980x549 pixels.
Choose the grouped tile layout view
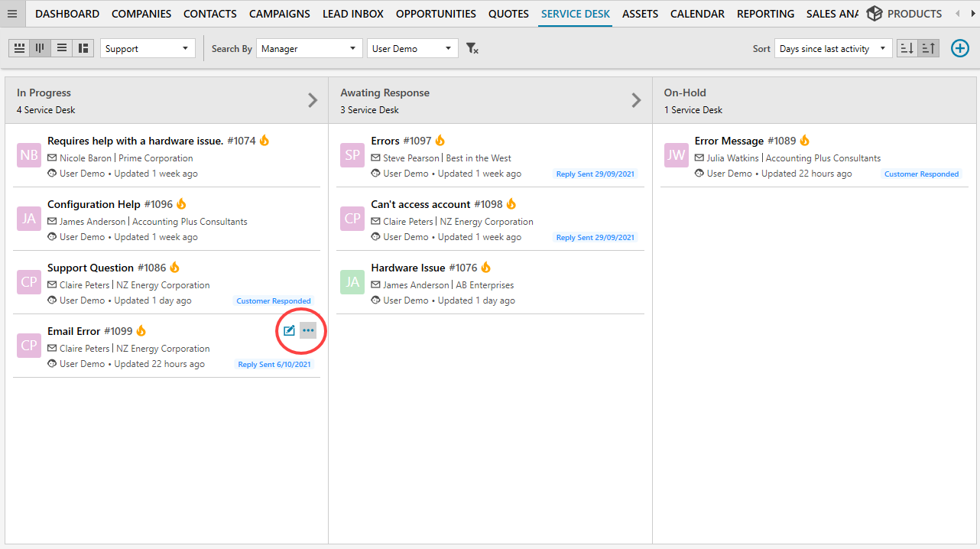(x=83, y=48)
